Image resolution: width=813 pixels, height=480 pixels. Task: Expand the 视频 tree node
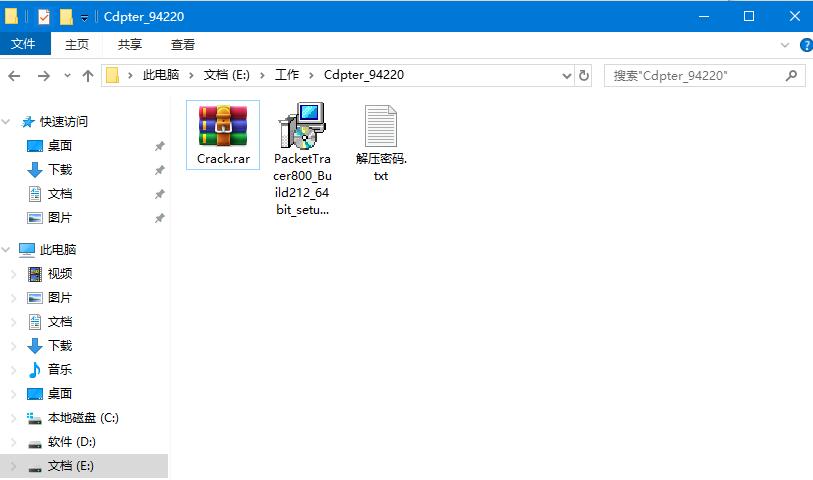coord(14,274)
